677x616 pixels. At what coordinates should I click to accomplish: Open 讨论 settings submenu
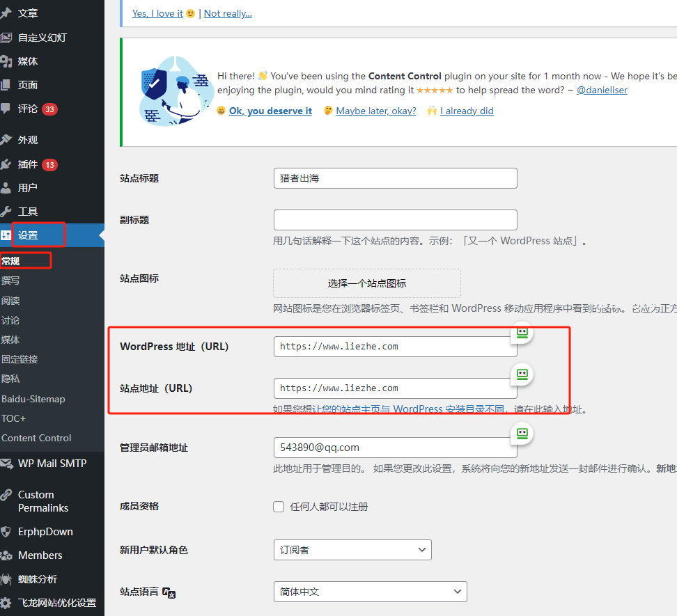click(x=10, y=320)
